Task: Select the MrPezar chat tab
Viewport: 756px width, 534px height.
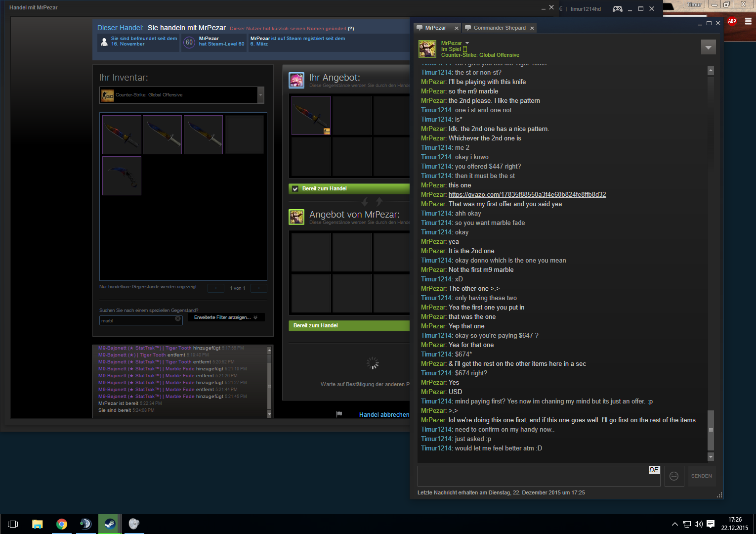Action: point(435,28)
